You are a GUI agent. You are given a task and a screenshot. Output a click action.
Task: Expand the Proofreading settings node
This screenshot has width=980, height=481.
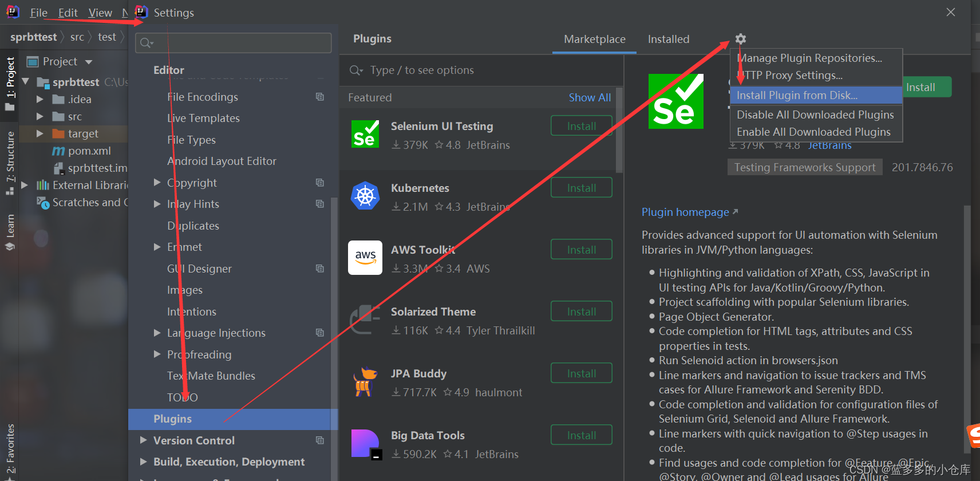pyautogui.click(x=157, y=354)
